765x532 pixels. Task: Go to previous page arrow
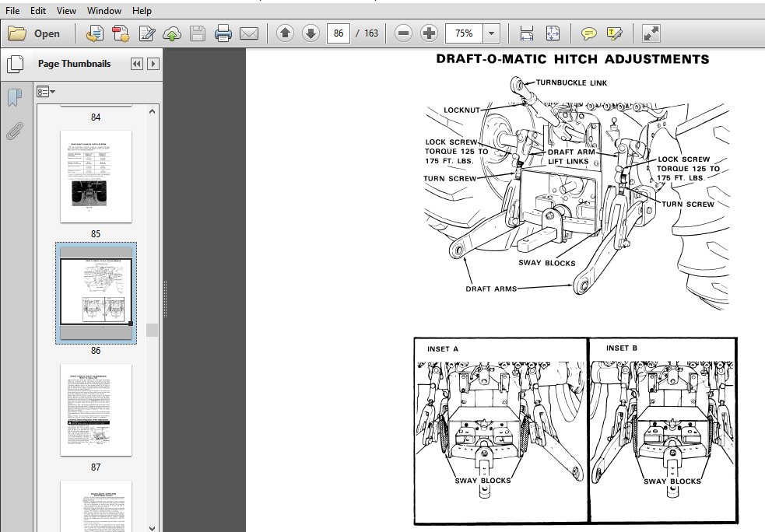click(x=285, y=33)
